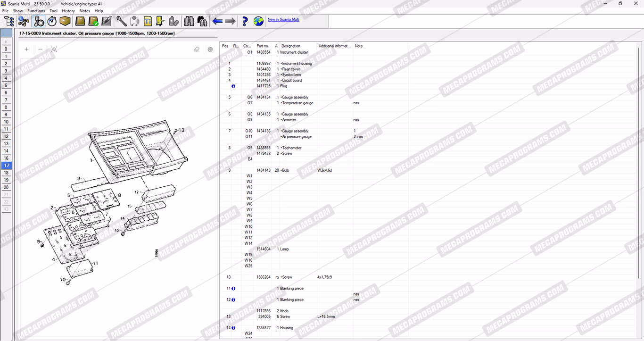
Task: Zoom in on the diagram with plus
Action: click(x=27, y=50)
